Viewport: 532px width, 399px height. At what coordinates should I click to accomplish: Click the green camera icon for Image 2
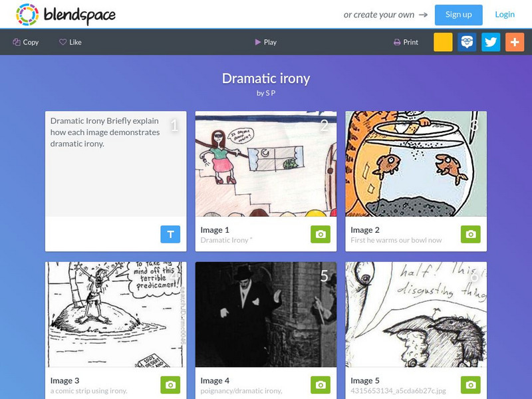click(x=471, y=234)
